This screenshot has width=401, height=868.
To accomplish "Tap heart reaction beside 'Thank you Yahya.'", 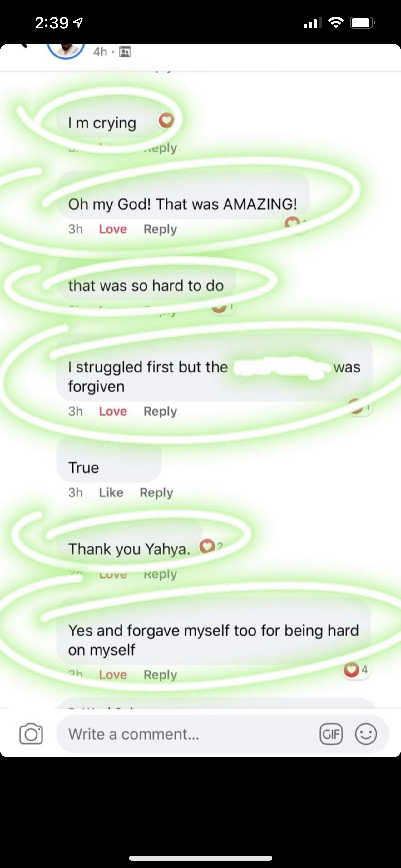I will tap(207, 546).
